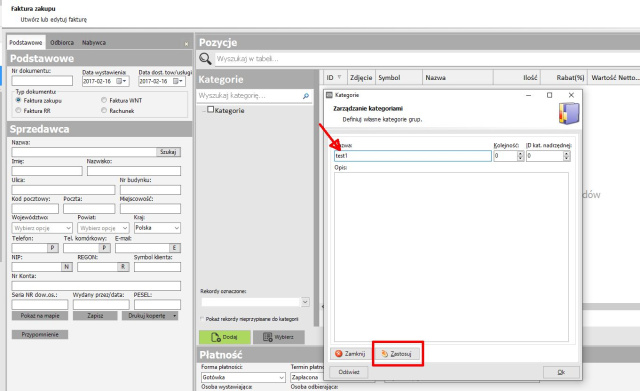Click the Kolejność spinner arrows

pos(520,156)
